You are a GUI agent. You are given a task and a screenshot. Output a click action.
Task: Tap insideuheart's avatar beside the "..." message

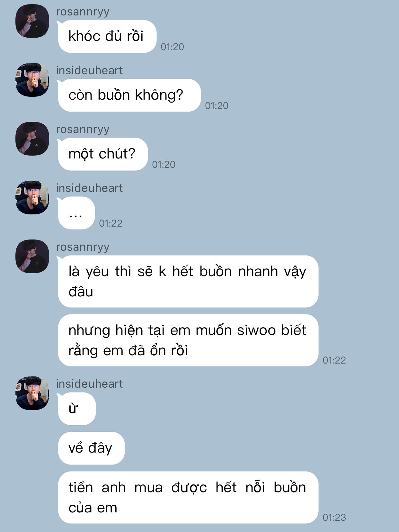coord(32,197)
